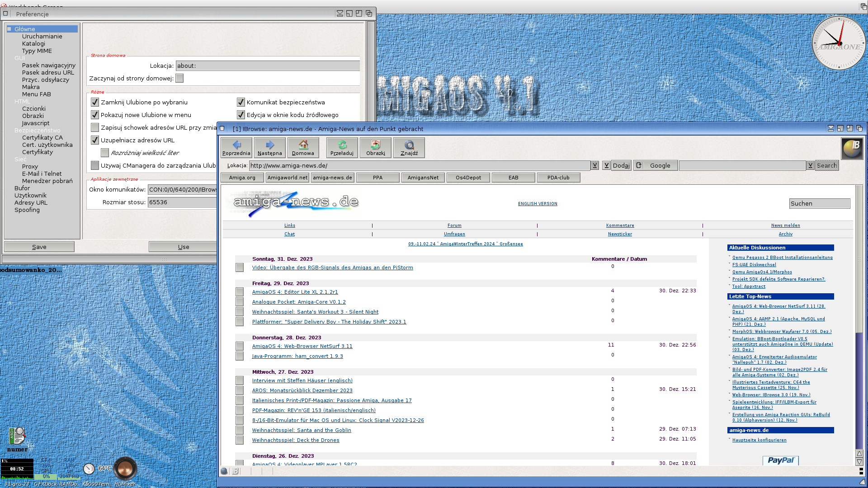Click the Dodaj bookmark button
This screenshot has height=488, width=868.
621,165
